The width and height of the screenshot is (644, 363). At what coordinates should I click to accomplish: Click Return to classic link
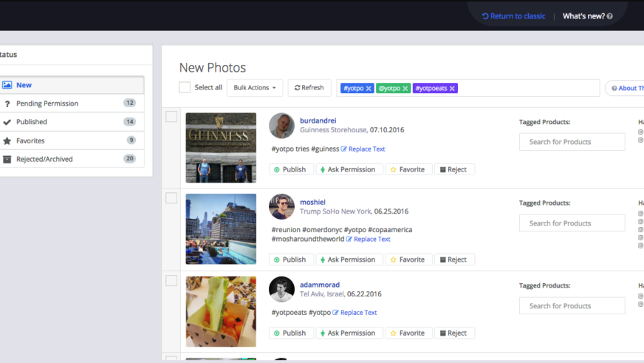[513, 16]
